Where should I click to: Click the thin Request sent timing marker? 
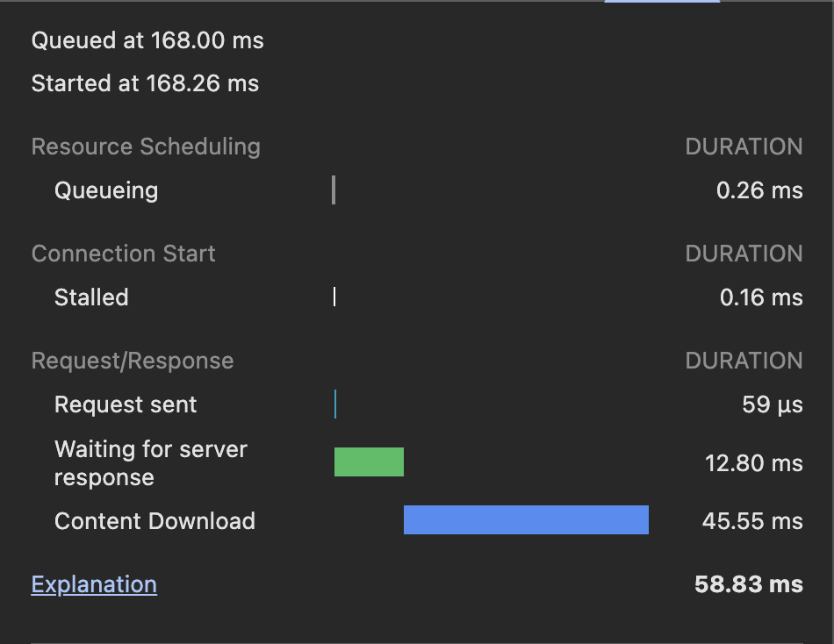[x=335, y=404]
